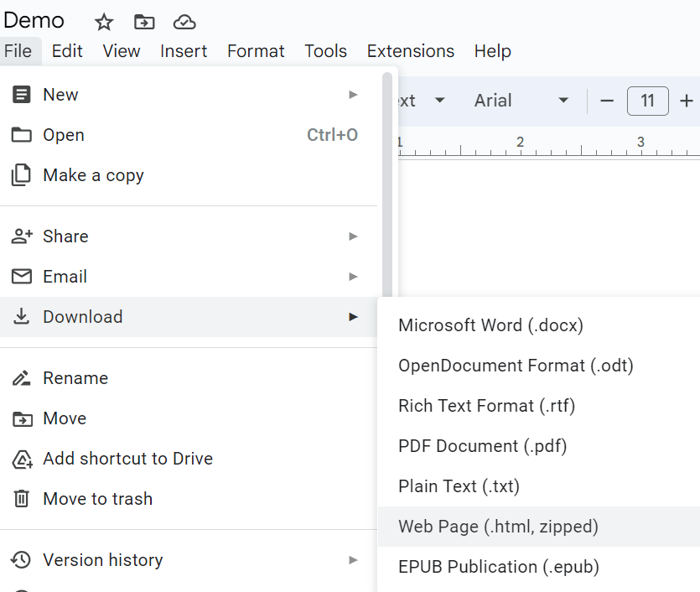Click the Version history clock icon
The image size is (700, 592).
[x=21, y=560]
